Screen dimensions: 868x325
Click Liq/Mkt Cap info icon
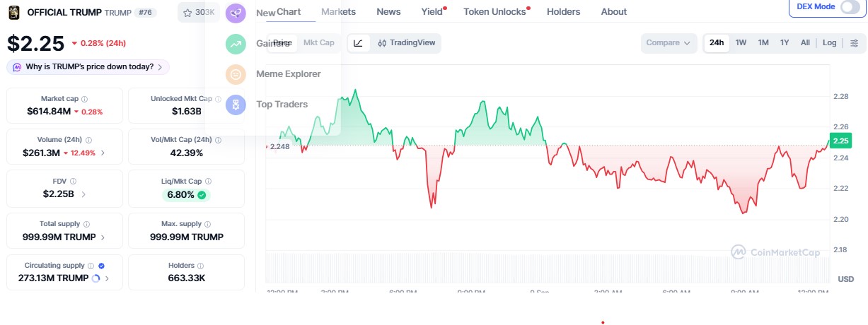pos(208,182)
